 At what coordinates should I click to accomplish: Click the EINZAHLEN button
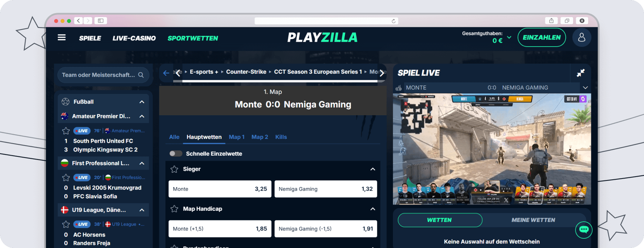pos(542,37)
